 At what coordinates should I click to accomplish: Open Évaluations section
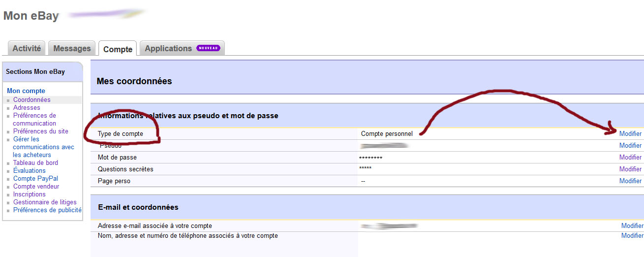[30, 170]
